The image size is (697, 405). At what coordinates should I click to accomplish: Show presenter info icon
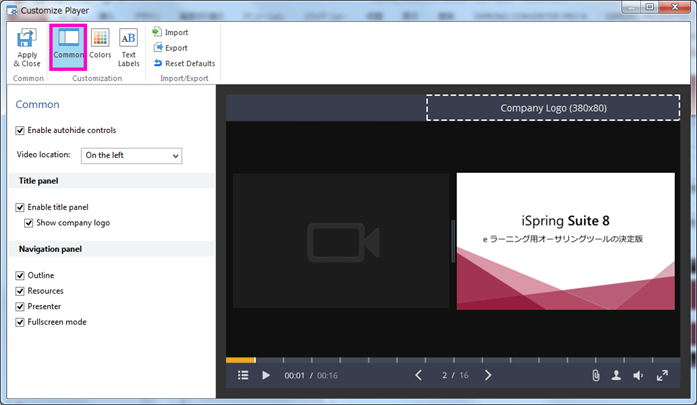click(616, 375)
